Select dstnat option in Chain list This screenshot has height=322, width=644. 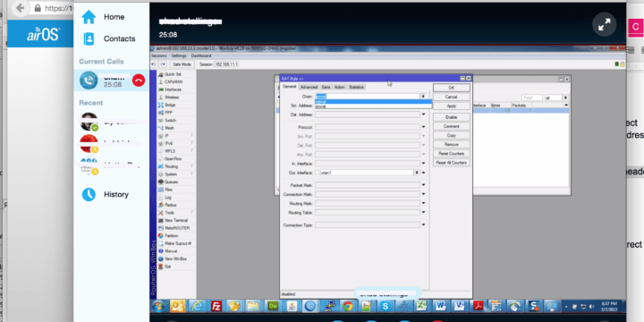(373, 102)
